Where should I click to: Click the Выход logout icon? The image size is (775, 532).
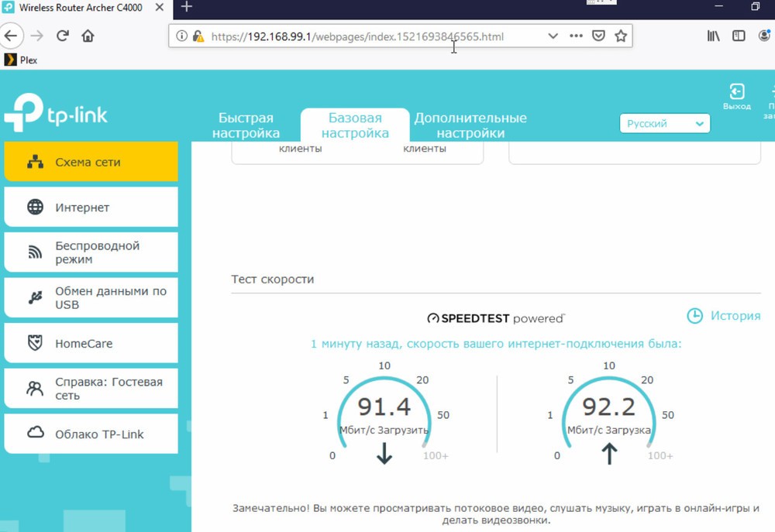point(736,92)
